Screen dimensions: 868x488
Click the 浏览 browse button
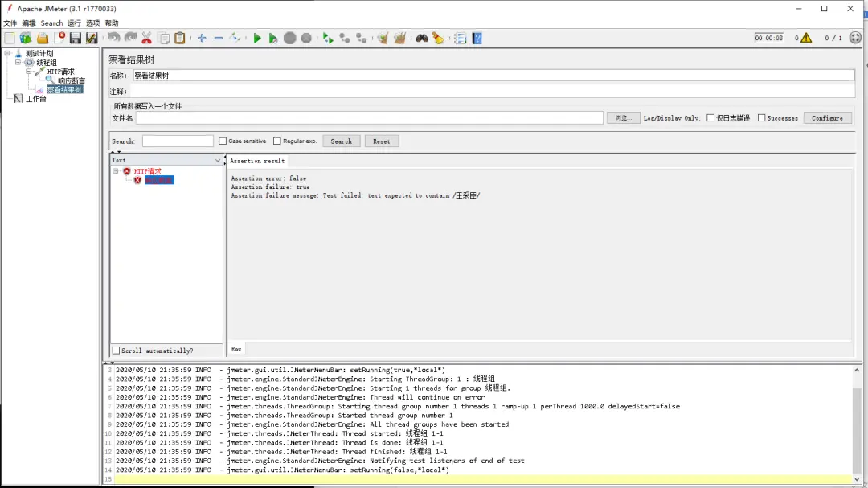(624, 118)
